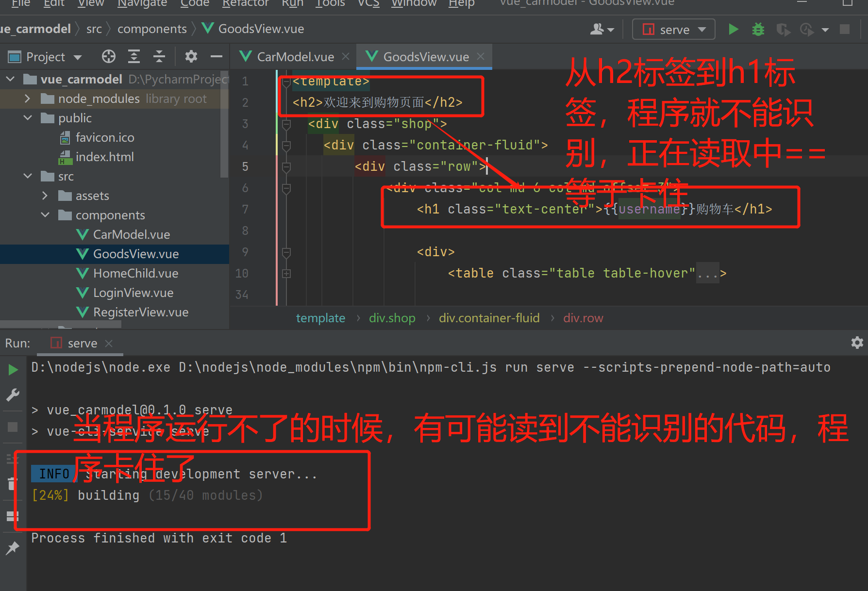Open the serve run configuration dropdown
Viewport: 868px width, 591px height.
coord(674,30)
